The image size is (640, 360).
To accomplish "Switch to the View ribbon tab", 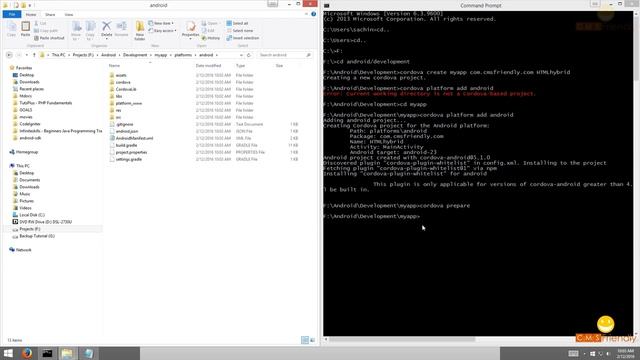I will coord(69,15).
